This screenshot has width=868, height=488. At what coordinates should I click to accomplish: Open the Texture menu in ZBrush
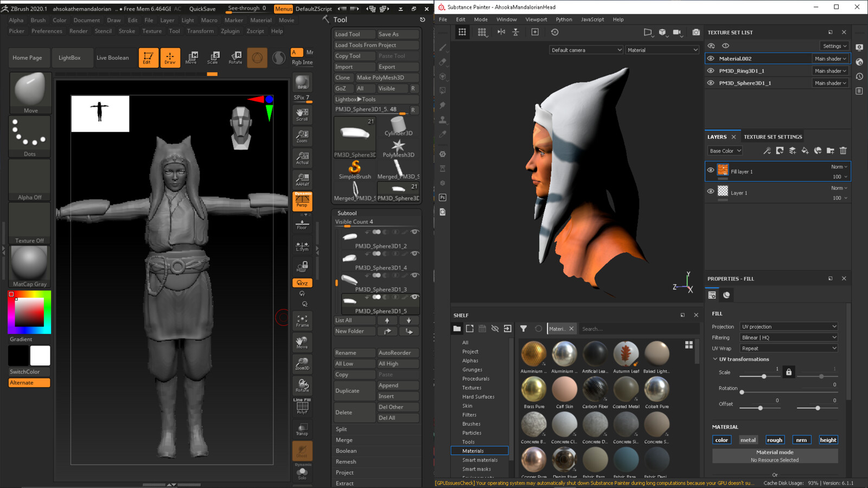[x=152, y=31]
